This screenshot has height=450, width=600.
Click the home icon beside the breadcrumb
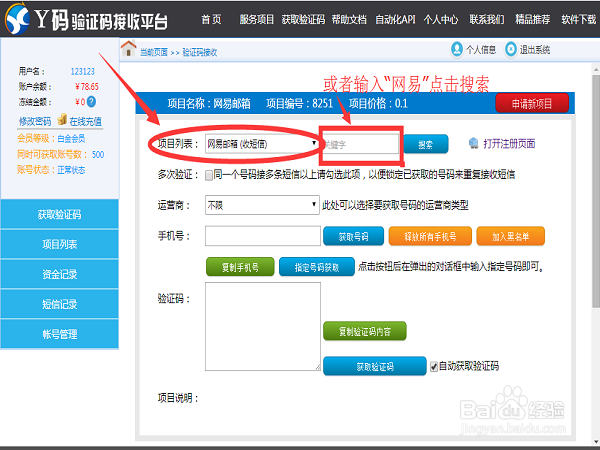point(129,49)
